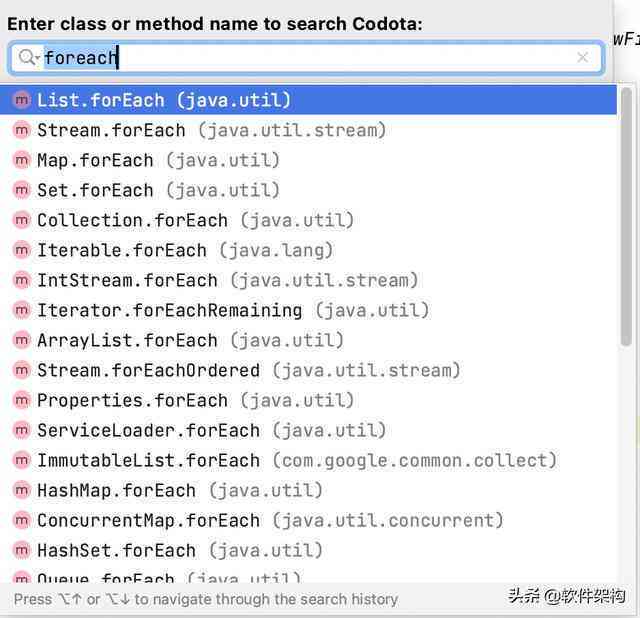Pick ServiceLoader.forEach result
This screenshot has width=640, height=618.
(308, 430)
